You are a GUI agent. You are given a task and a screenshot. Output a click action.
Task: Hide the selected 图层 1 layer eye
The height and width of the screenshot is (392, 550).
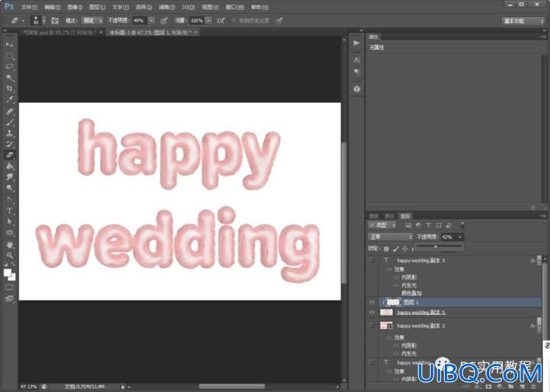(x=372, y=302)
